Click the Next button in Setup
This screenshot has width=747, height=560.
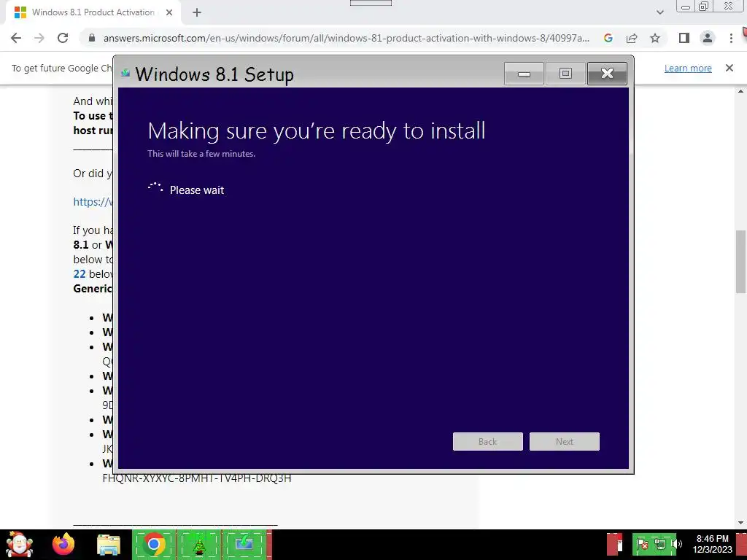(x=565, y=441)
